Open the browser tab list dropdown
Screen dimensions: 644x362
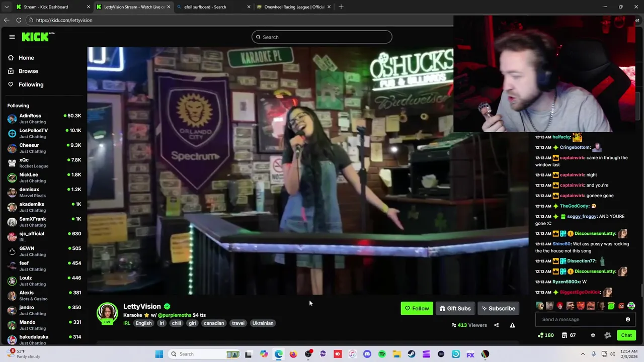click(6, 7)
